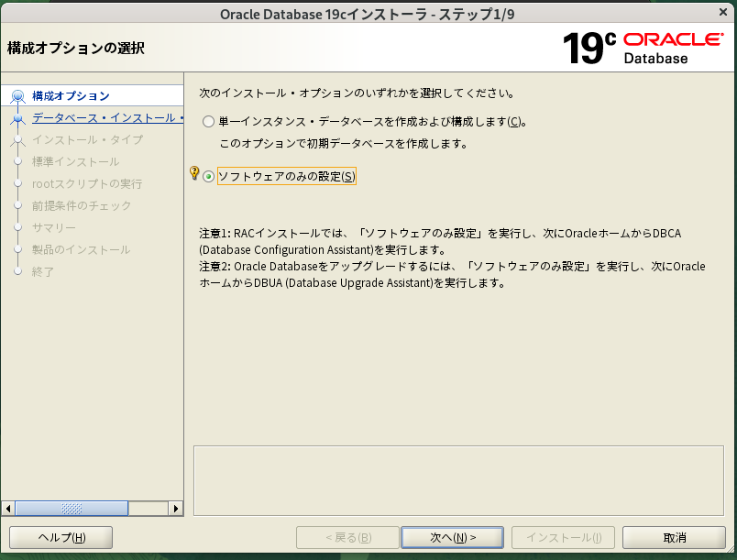Image resolution: width=737 pixels, height=560 pixels.
Task: Click the sidebar horizontal scrollbar thumb
Action: (71, 509)
